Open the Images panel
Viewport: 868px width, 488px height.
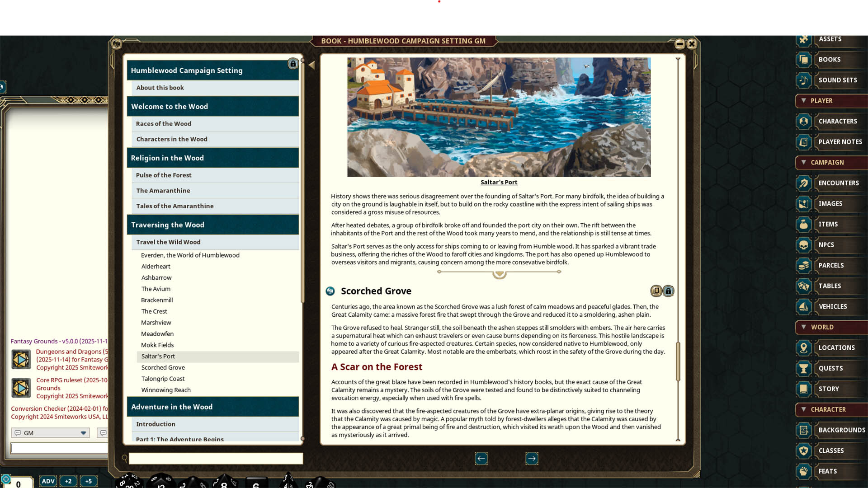point(831,203)
